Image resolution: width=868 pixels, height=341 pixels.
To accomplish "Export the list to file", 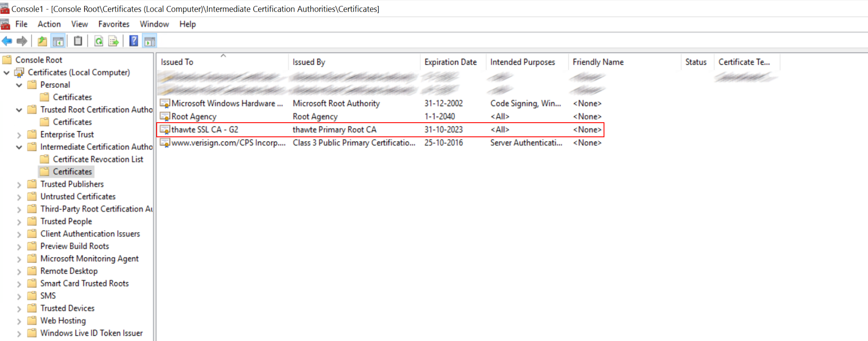I will point(113,41).
